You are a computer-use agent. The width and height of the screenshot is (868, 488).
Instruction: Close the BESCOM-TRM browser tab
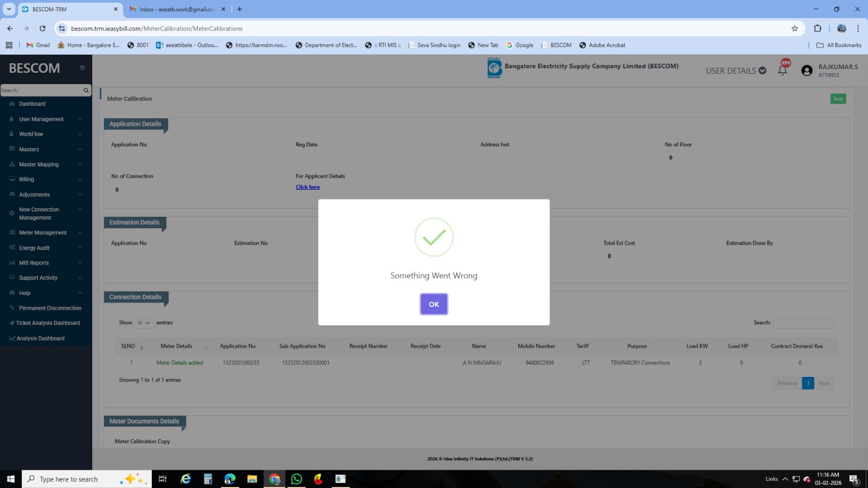point(116,9)
